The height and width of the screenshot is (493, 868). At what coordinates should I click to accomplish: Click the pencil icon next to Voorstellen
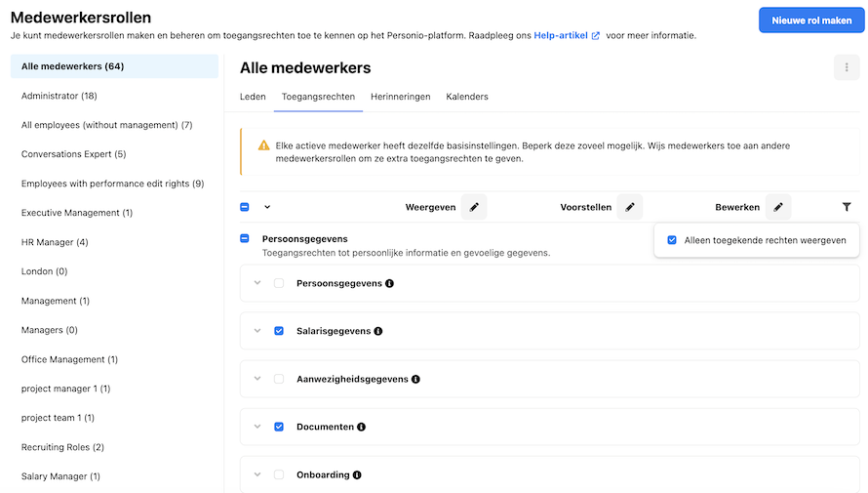[x=629, y=207]
